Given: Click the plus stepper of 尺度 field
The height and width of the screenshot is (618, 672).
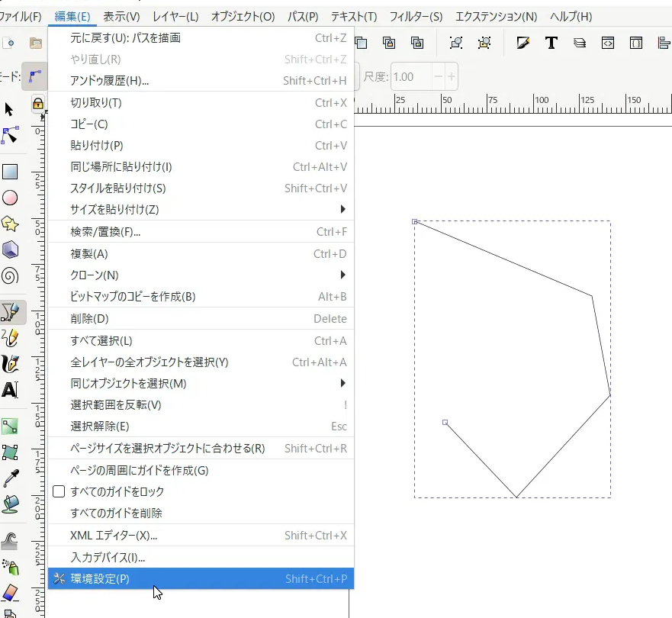Looking at the screenshot, I should pos(452,77).
